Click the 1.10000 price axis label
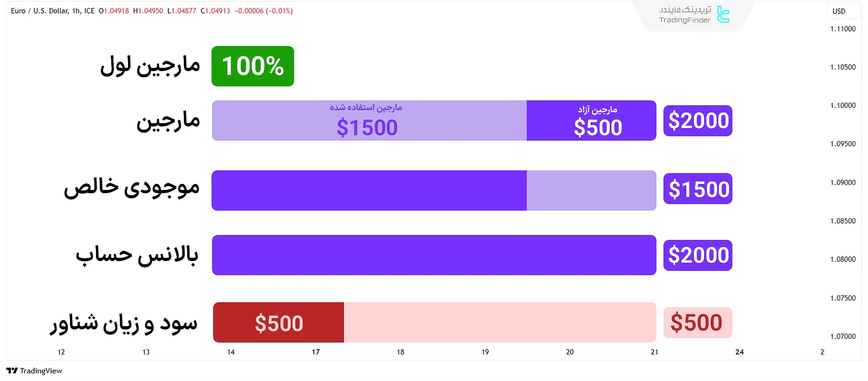This screenshot has width=868, height=381. click(x=843, y=106)
